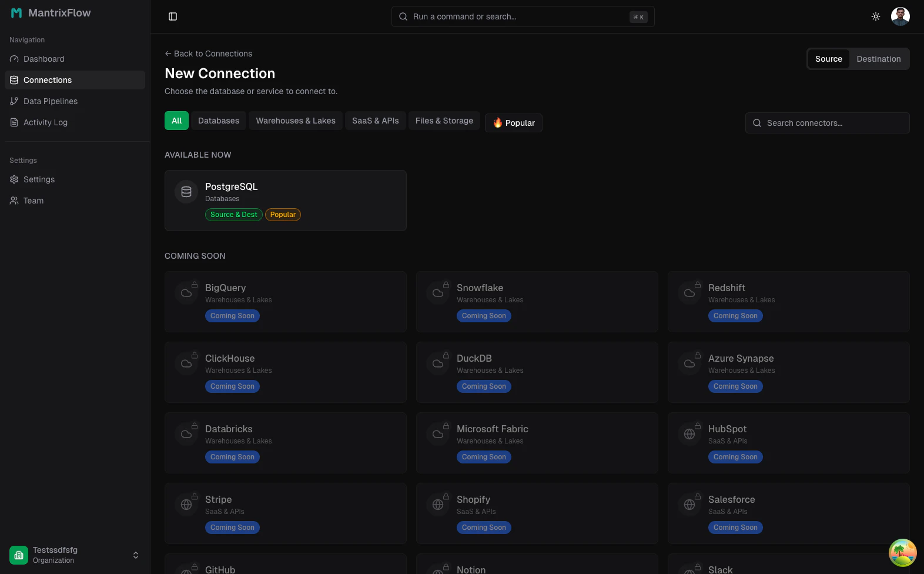Click the Redshift cloud icon
924x574 pixels.
(x=689, y=293)
